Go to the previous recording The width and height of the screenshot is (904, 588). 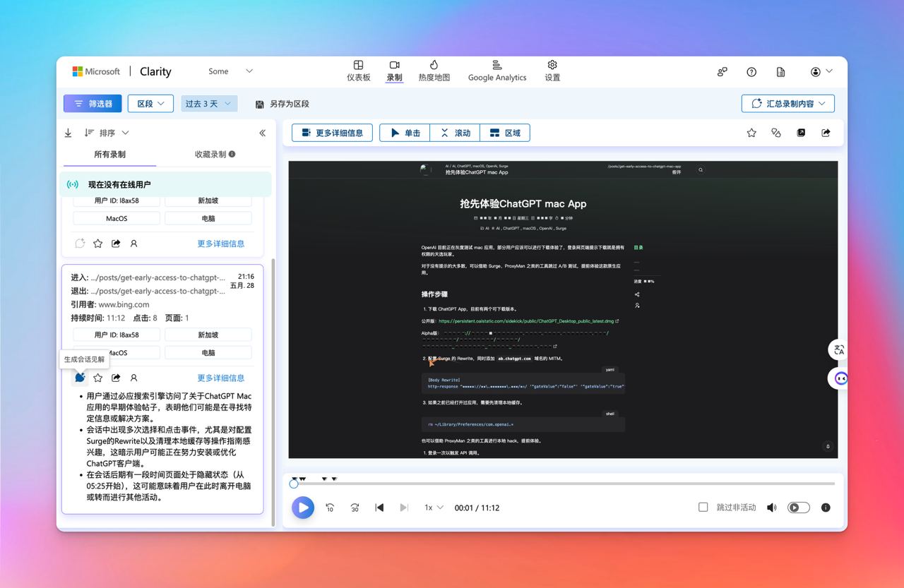pyautogui.click(x=379, y=508)
